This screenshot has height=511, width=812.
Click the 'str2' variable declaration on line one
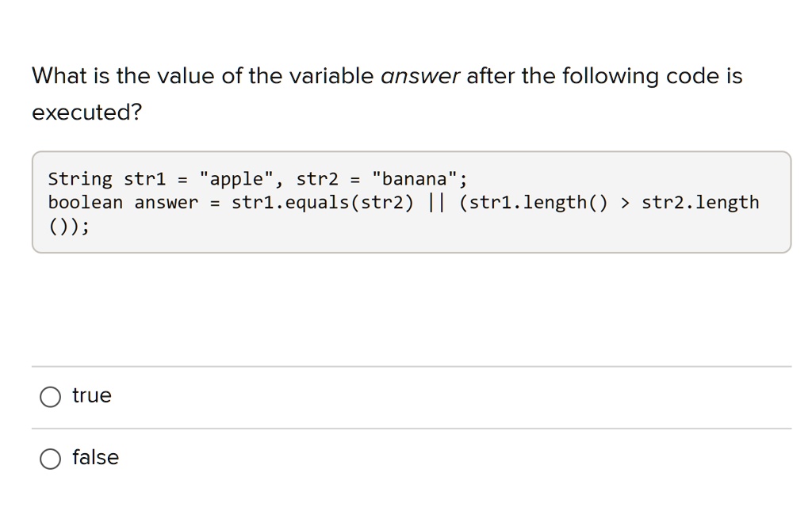click(x=317, y=178)
